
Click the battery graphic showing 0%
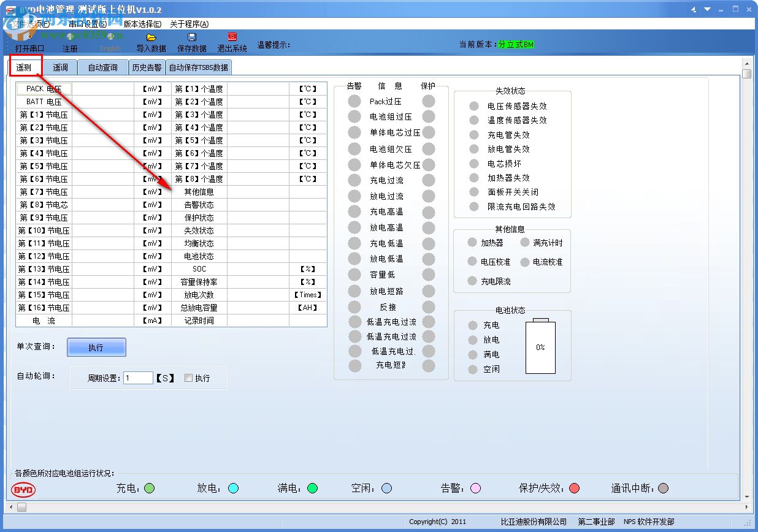click(540, 346)
